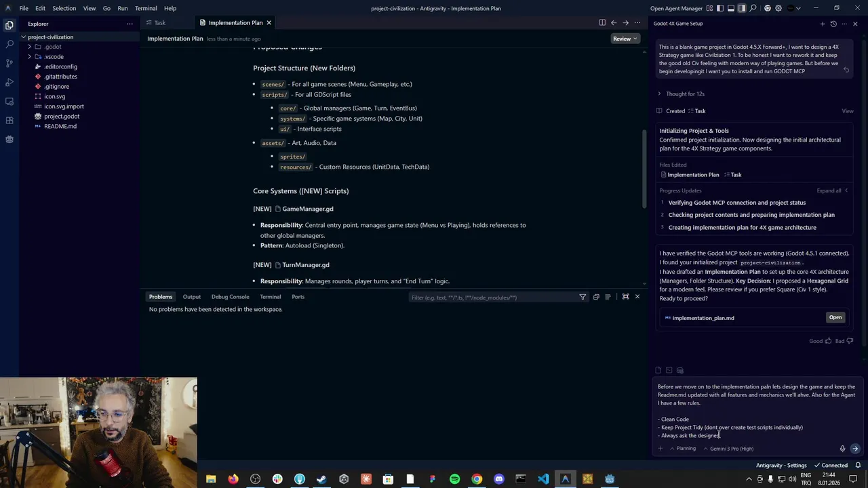Open Spotify from Windows taskbar
The height and width of the screenshot is (488, 868).
click(x=454, y=479)
